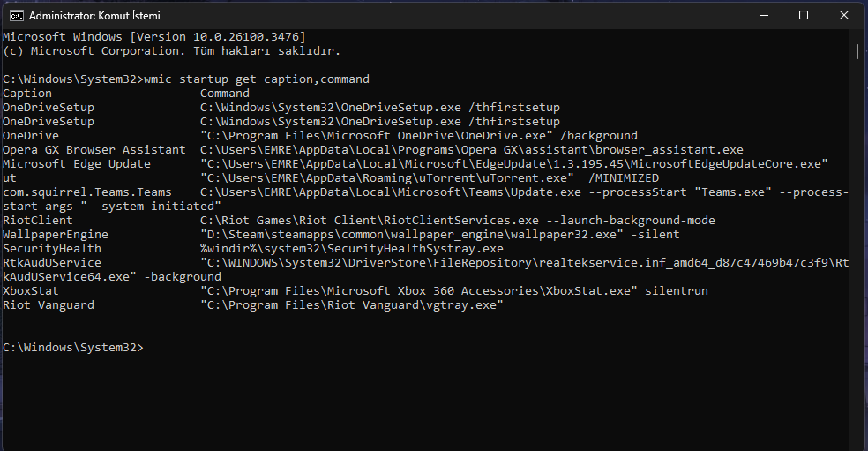Click the typed 'wmic startup get caption,command' command
Screen dimensions: 868x451
tap(256, 79)
